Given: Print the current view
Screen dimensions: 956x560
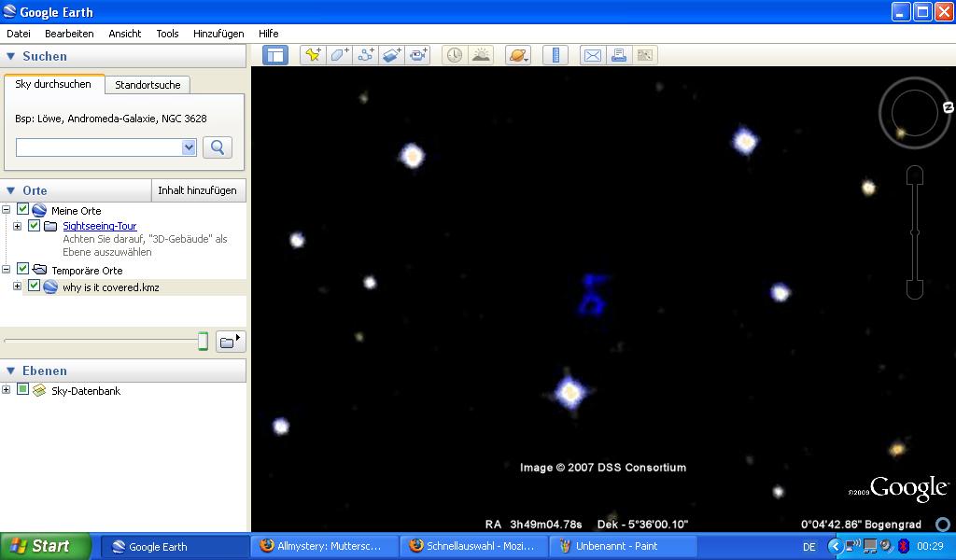Looking at the screenshot, I should [x=619, y=55].
